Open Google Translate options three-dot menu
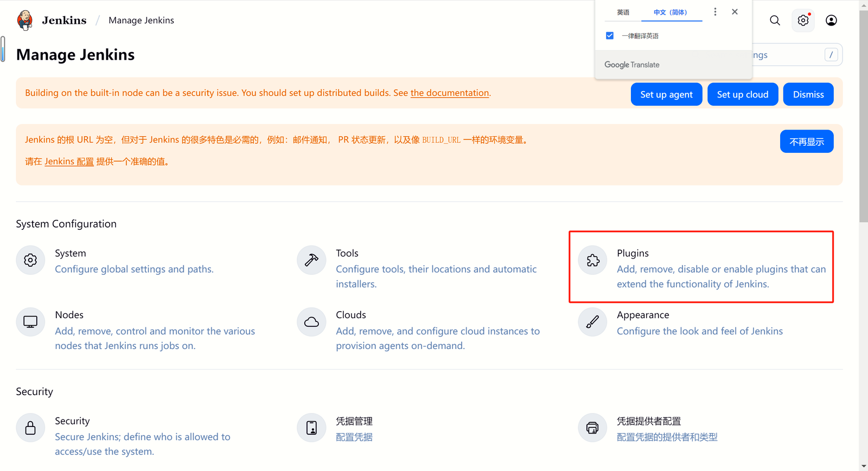The image size is (868, 471). tap(715, 12)
